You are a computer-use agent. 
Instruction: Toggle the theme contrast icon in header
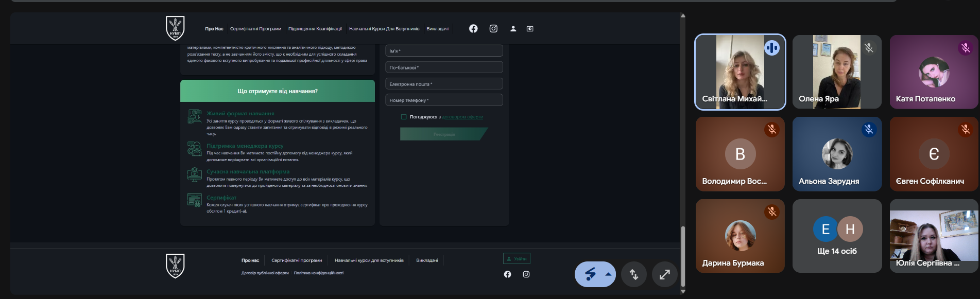point(530,29)
